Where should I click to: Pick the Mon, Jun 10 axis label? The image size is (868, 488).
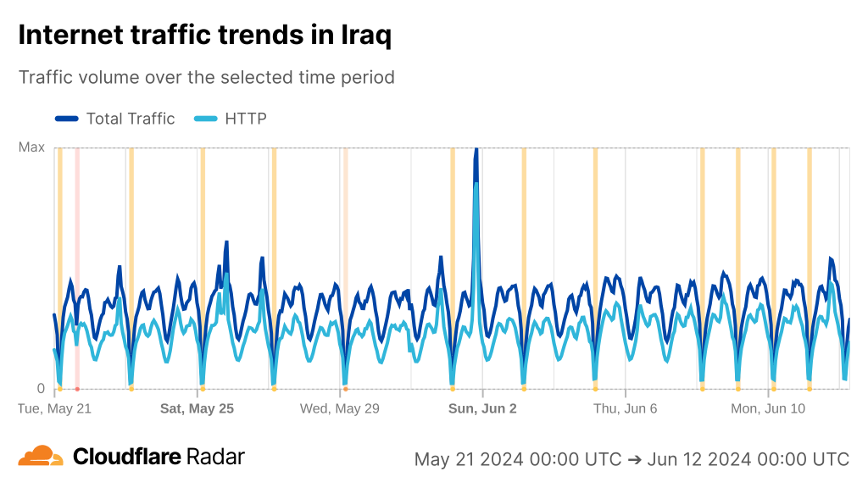768,408
